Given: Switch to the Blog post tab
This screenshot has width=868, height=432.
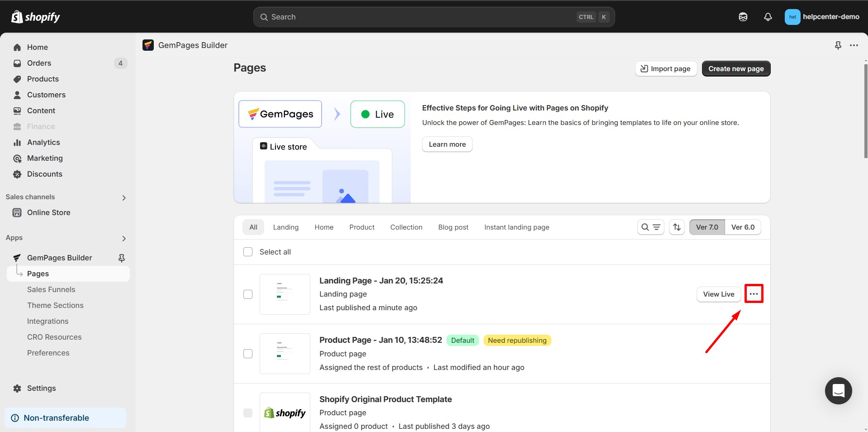Looking at the screenshot, I should 453,227.
